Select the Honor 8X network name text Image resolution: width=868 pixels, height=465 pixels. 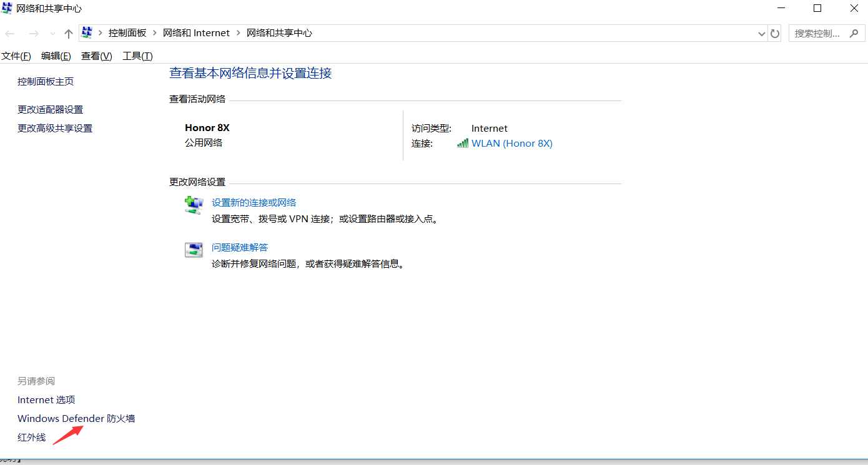207,128
